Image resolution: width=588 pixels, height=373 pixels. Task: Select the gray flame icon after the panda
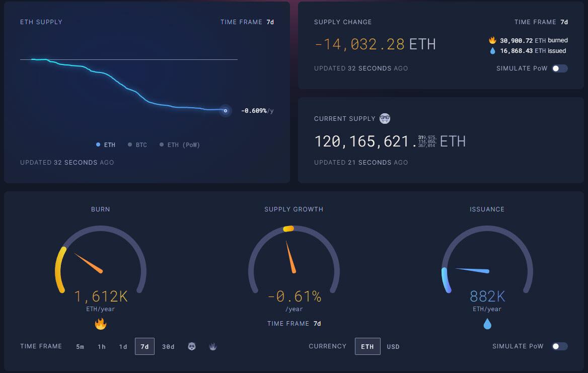(212, 346)
